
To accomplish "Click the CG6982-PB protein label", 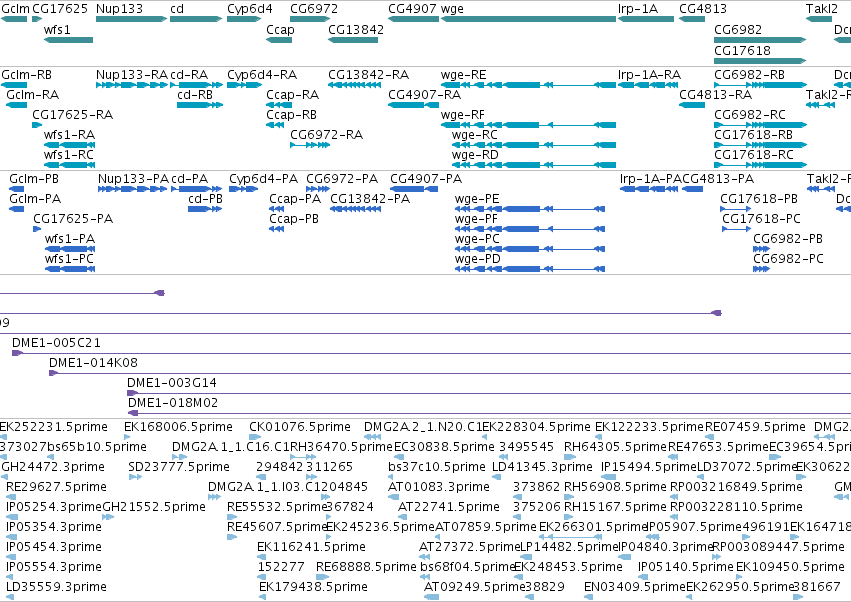I will pos(788,239).
